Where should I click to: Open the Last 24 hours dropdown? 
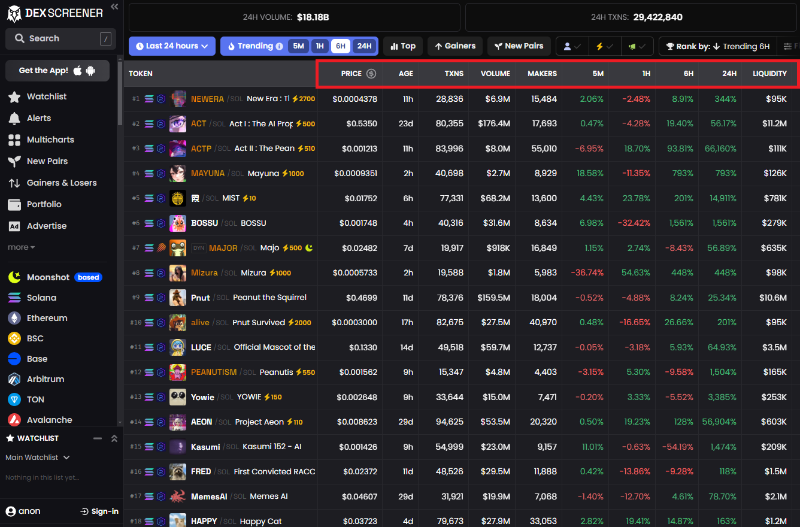click(172, 46)
